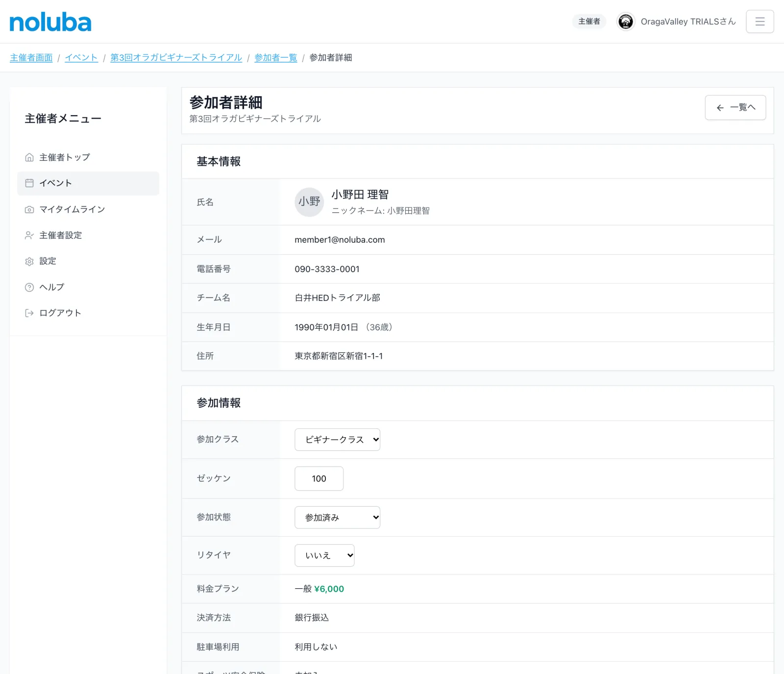Click the address 東京都新宿区新宿1-1-1
The width and height of the screenshot is (784, 674).
click(x=339, y=356)
